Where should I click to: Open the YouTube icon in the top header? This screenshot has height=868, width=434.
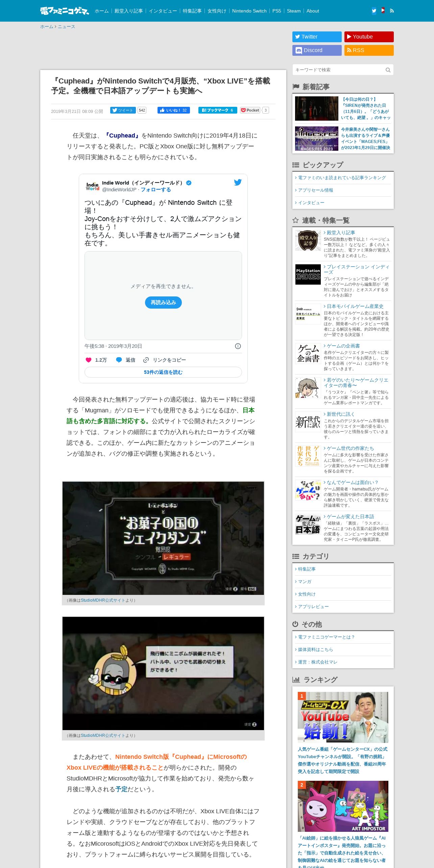click(383, 10)
